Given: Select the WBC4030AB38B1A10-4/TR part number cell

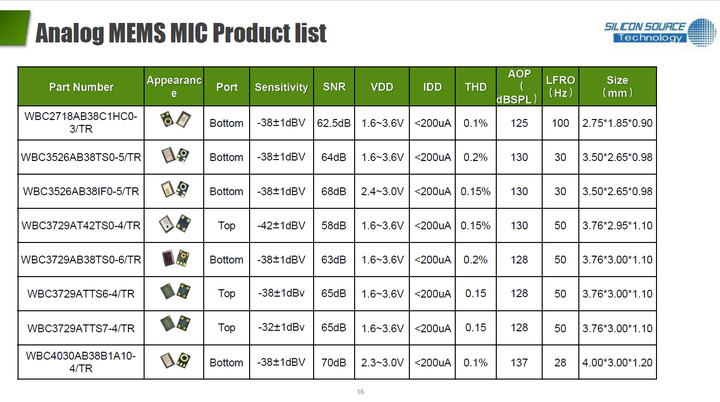Looking at the screenshot, I should [x=81, y=361].
